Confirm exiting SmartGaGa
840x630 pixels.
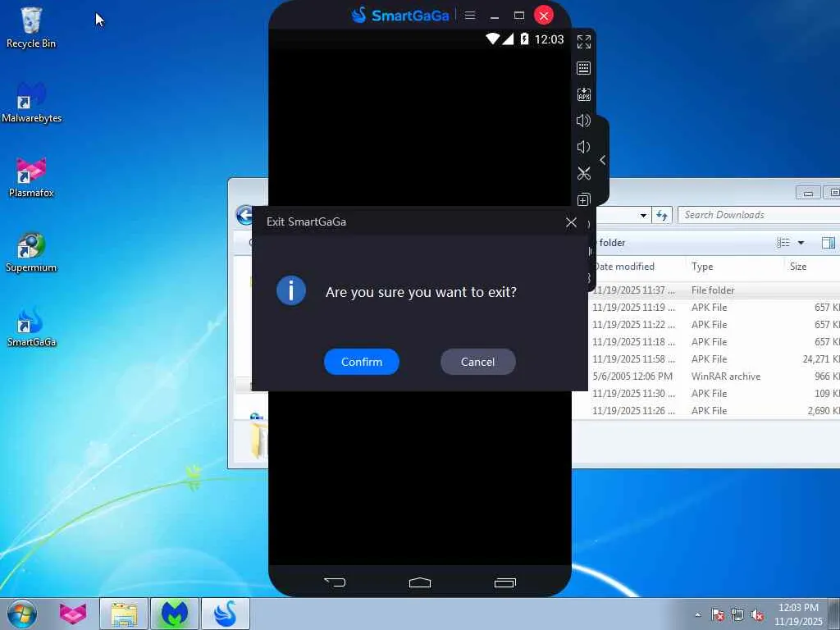tap(362, 362)
